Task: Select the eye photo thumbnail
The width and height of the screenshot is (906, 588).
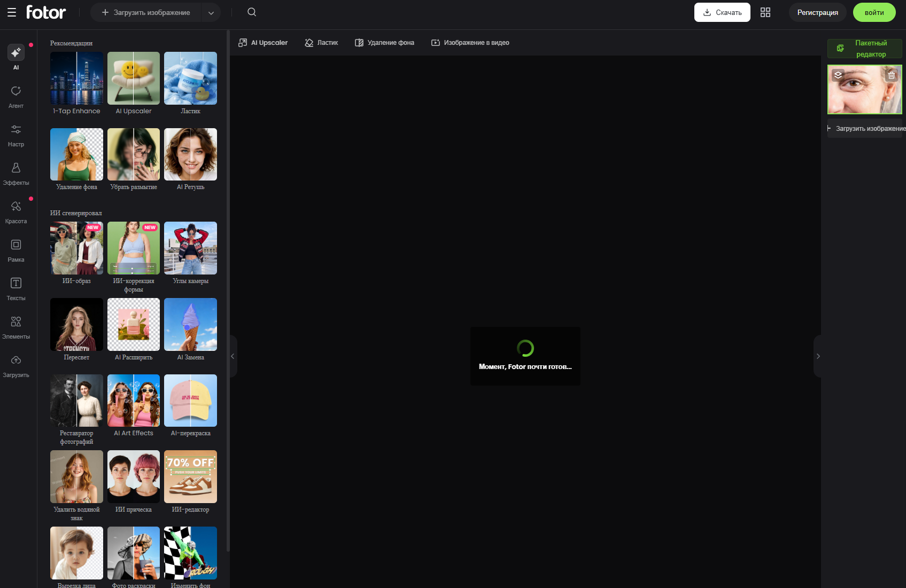Action: click(x=864, y=90)
